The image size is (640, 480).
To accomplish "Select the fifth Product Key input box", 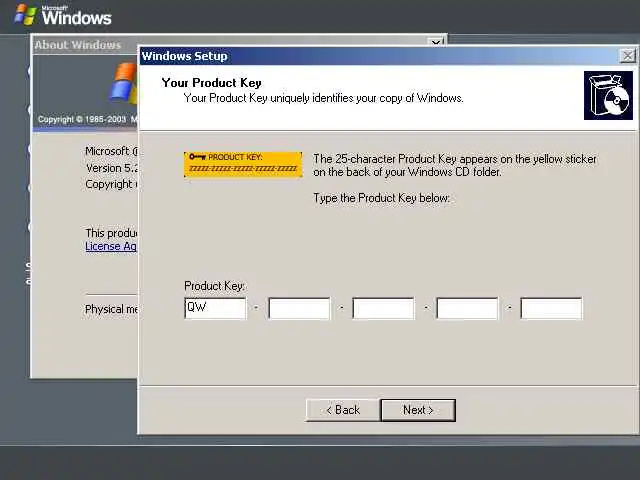I will [551, 308].
